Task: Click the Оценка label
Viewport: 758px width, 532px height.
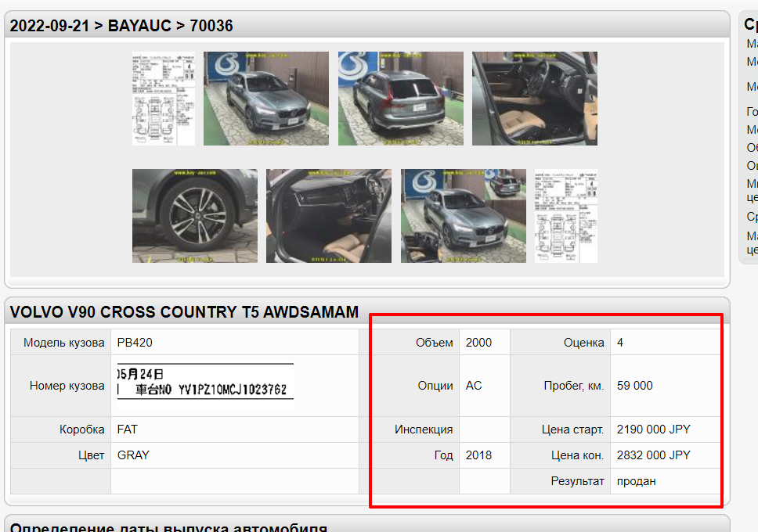Action: [x=584, y=343]
